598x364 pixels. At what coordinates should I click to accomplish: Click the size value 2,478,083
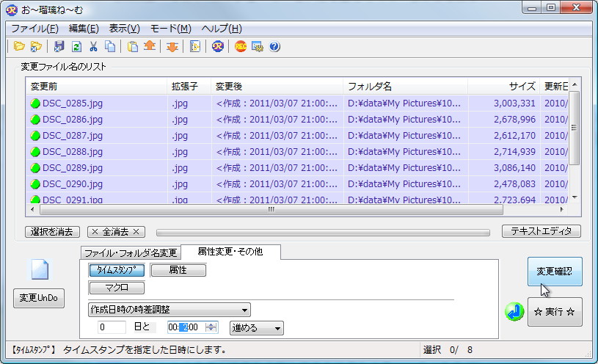pos(514,184)
